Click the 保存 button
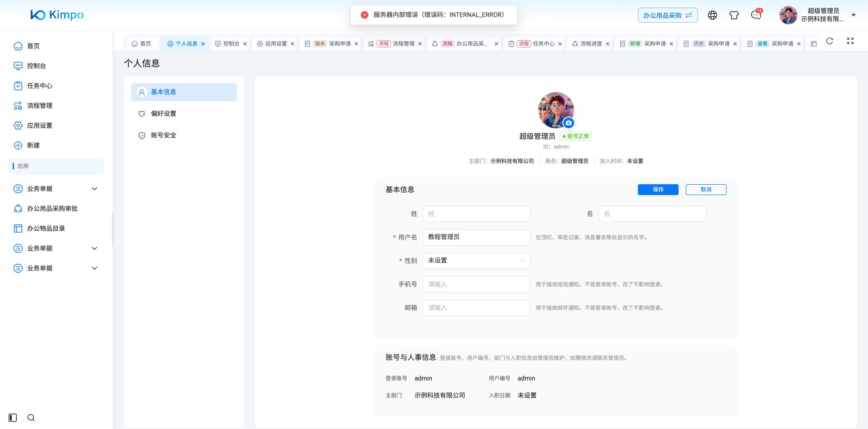The height and width of the screenshot is (429, 868). (658, 190)
